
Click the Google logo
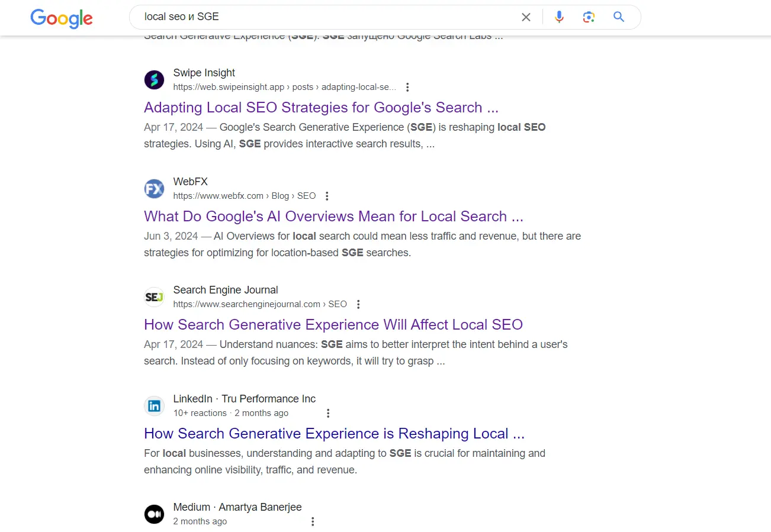pos(62,18)
